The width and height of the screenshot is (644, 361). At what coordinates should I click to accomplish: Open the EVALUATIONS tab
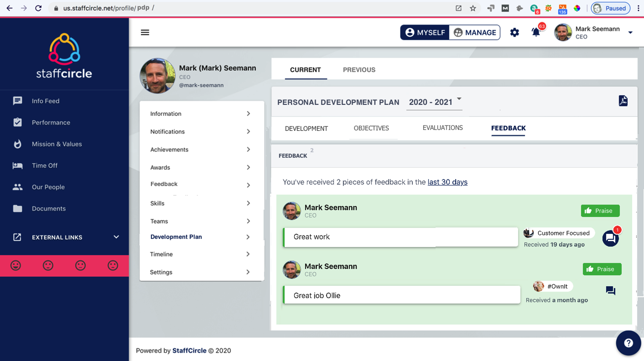tap(443, 128)
